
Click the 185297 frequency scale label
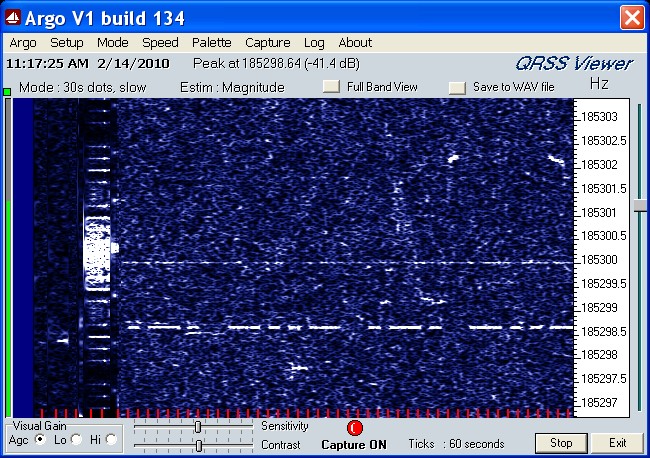599,402
